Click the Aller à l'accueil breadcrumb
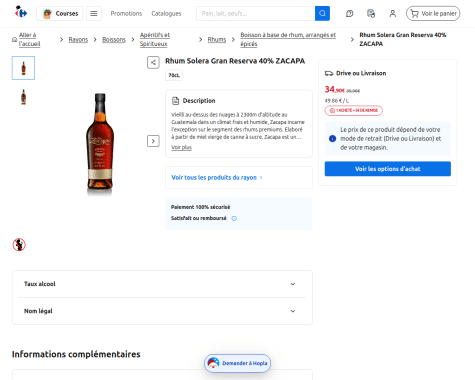Image resolution: width=475 pixels, height=380 pixels. pyautogui.click(x=29, y=39)
